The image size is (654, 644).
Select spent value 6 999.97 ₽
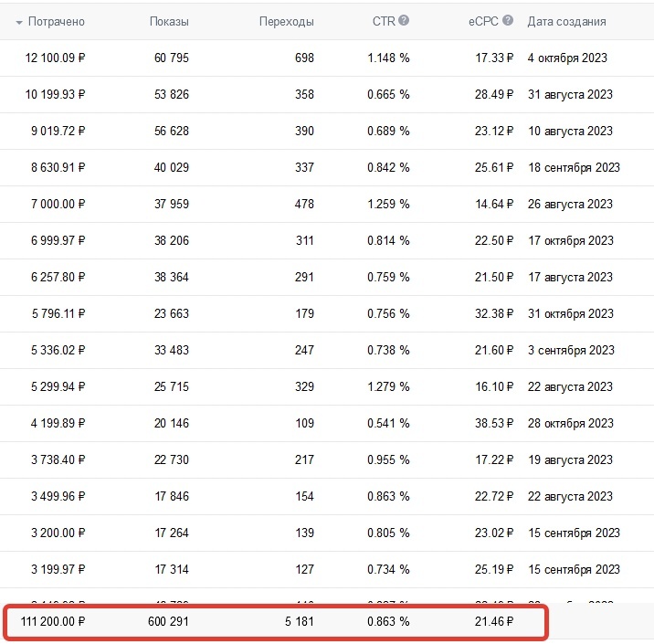[x=58, y=240]
